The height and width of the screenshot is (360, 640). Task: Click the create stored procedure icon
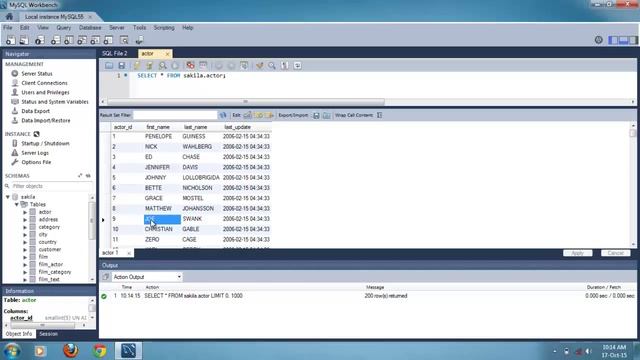95,40
